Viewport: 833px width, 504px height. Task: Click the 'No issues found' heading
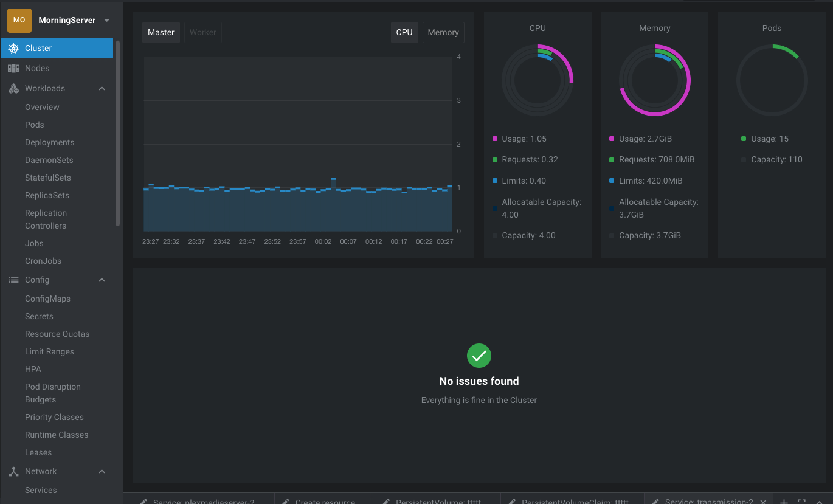[479, 381]
